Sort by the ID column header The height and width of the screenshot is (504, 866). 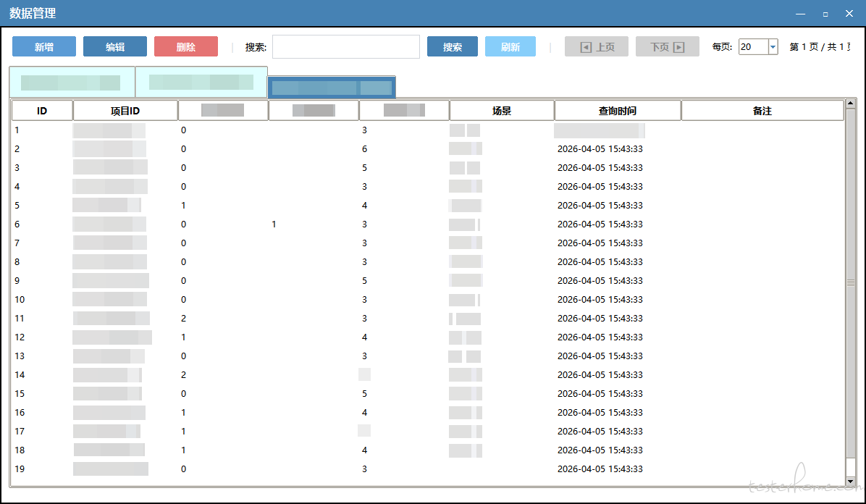click(x=42, y=111)
